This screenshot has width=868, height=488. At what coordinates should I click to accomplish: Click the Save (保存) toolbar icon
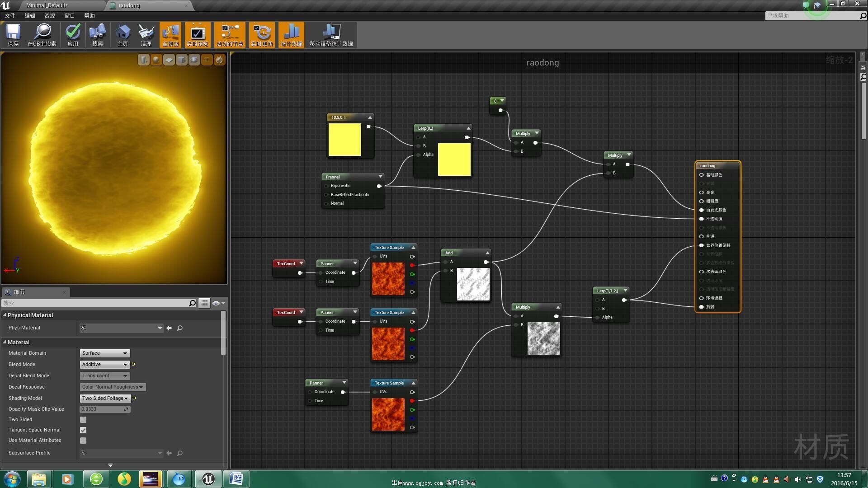13,35
